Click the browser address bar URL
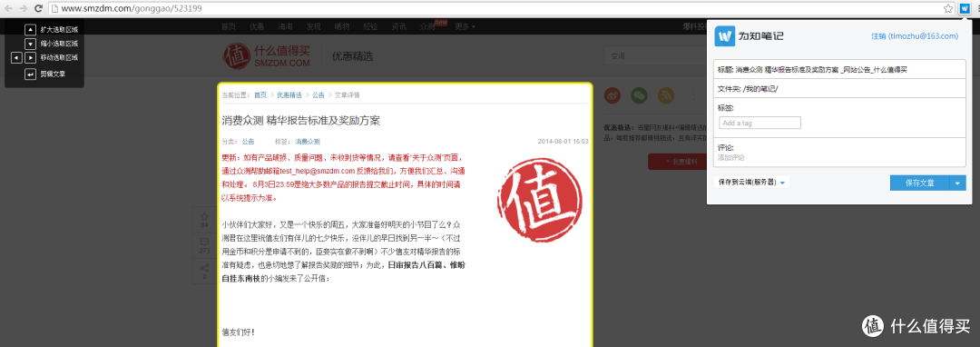The width and height of the screenshot is (980, 347). click(131, 9)
